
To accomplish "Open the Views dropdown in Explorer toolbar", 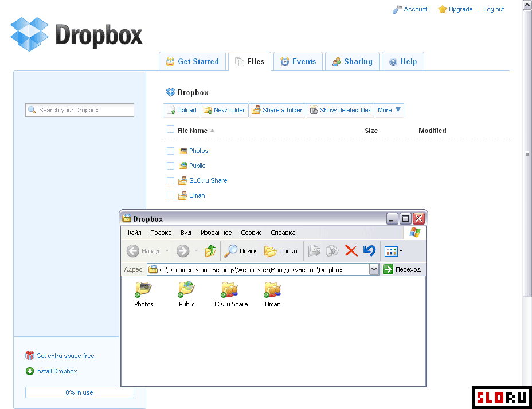I will 394,251.
